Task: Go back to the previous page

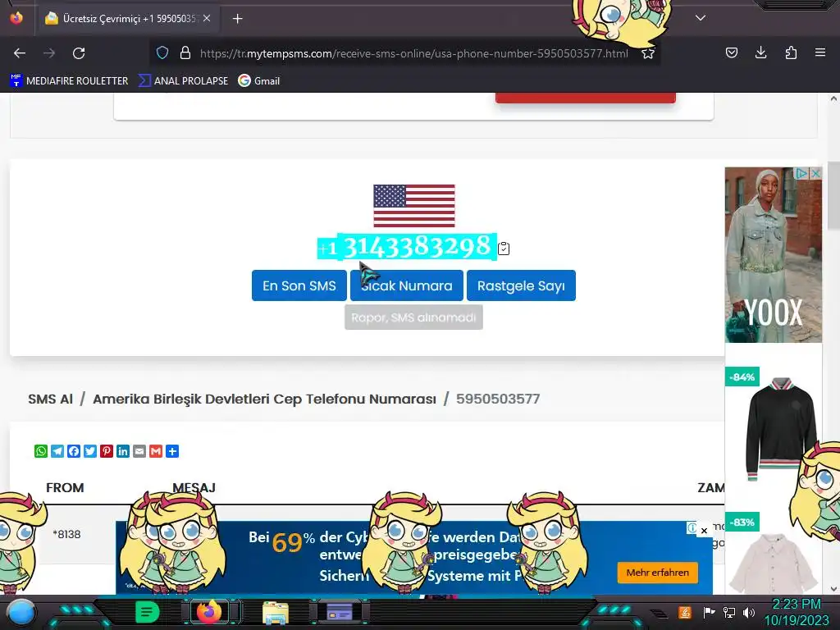Action: click(x=20, y=53)
